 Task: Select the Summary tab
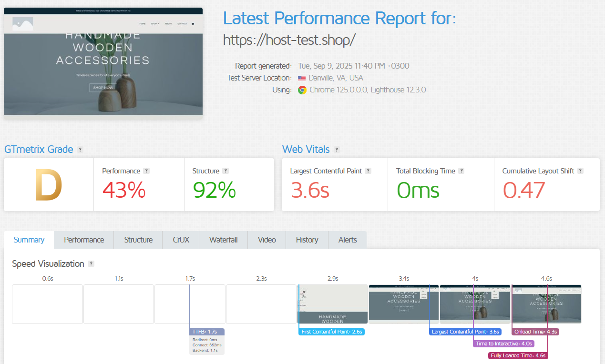29,240
